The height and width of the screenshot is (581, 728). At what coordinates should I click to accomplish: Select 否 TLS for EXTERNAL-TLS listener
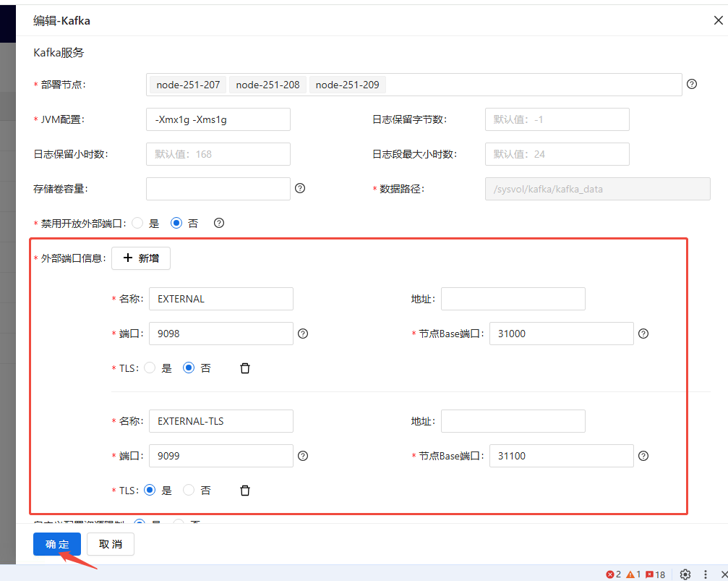coord(188,490)
